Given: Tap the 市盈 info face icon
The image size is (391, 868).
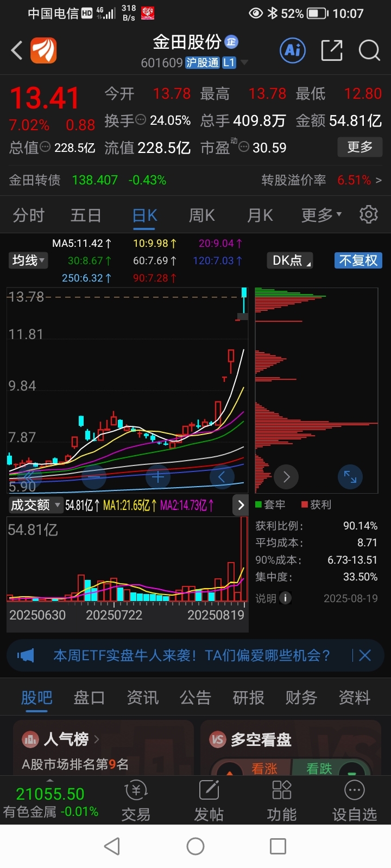Looking at the screenshot, I should point(244,146).
